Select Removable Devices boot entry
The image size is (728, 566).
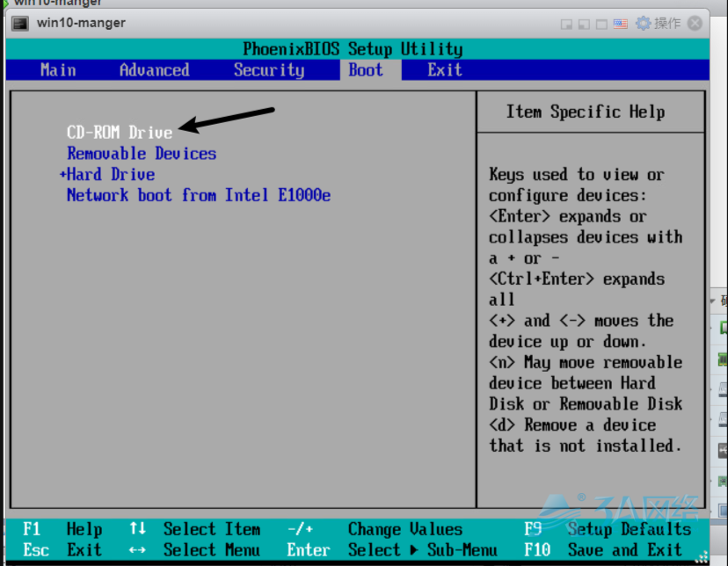coord(142,154)
